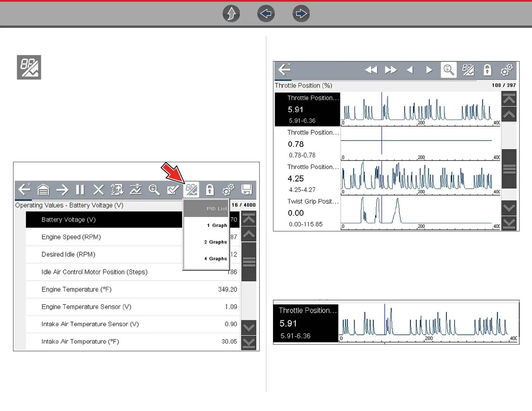Select Engine Speed (RPM) row
Screen dimensions: 532x411
(x=133, y=237)
